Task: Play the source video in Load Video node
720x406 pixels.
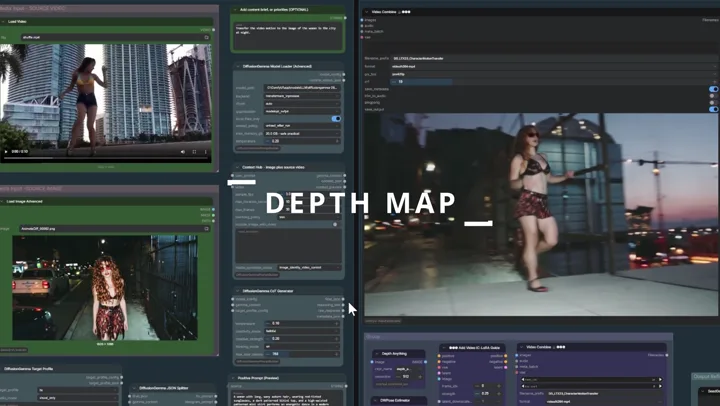Action: point(6,152)
